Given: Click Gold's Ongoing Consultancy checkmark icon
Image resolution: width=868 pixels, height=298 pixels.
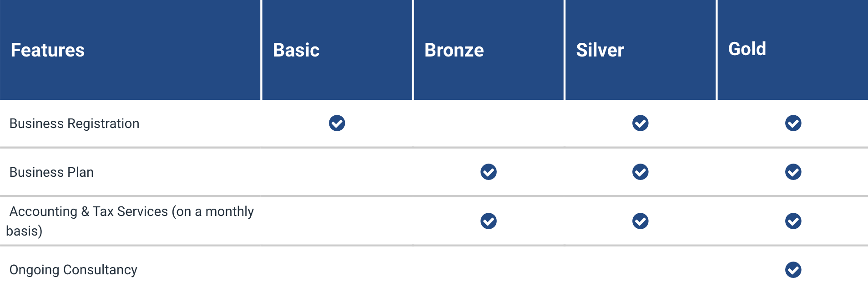Looking at the screenshot, I should point(793,270).
